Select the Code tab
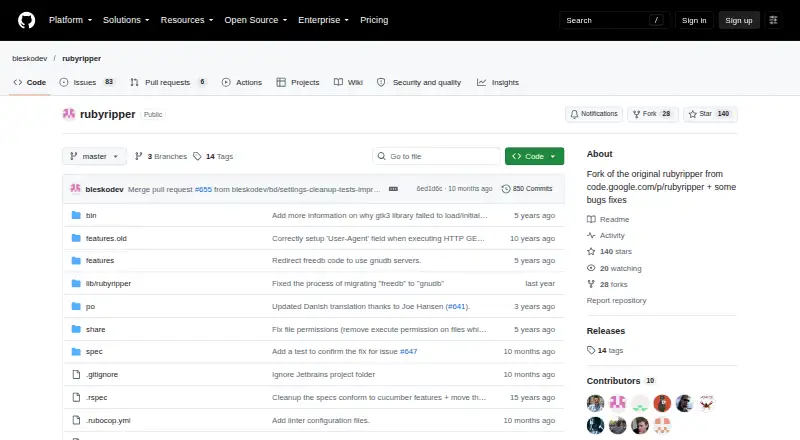This screenshot has width=800, height=440. (x=30, y=82)
